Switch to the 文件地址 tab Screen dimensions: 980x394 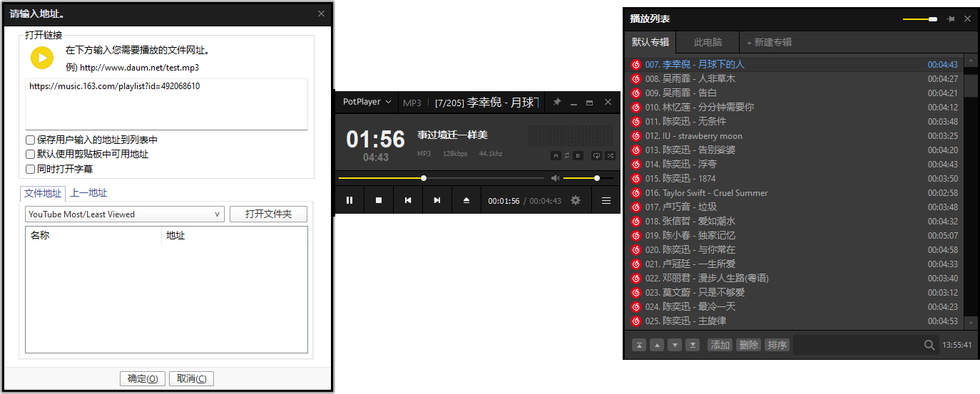tap(43, 193)
